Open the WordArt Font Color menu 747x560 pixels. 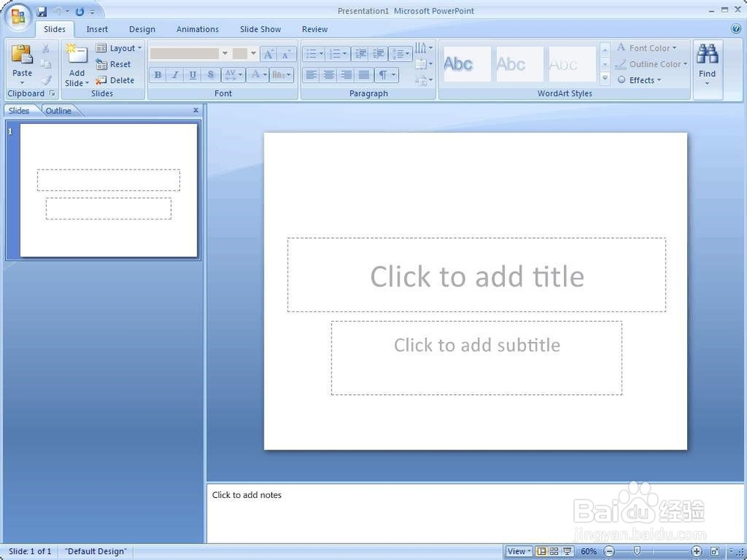(646, 48)
